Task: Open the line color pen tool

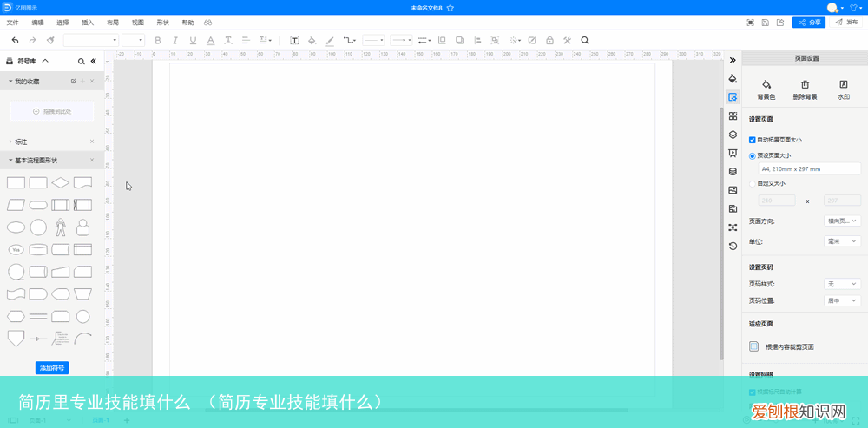Action: pyautogui.click(x=330, y=40)
